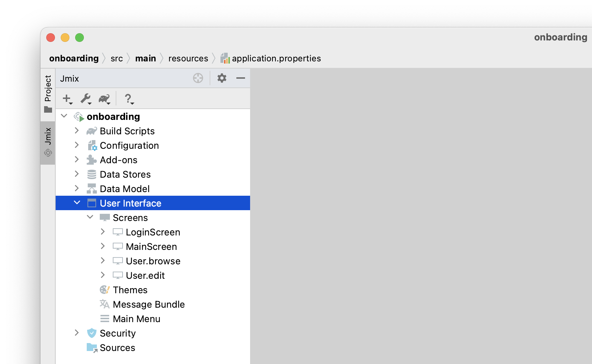
Task: Expand the User.browse node
Action: [x=103, y=260]
